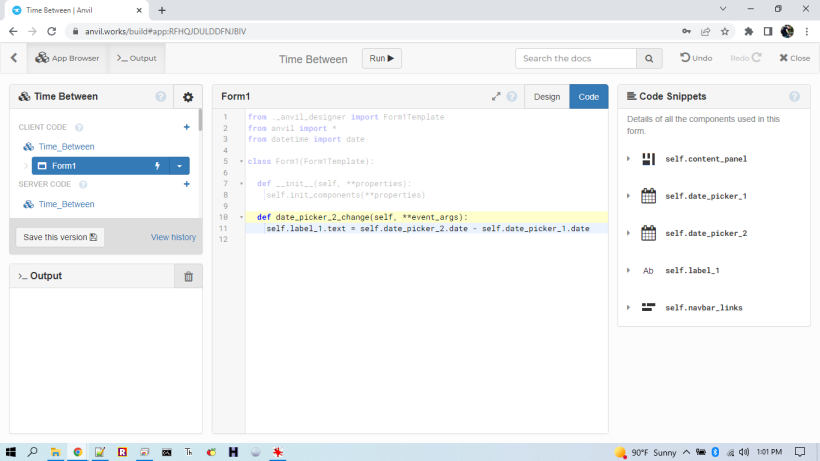Switch to the Output tab in top bar
This screenshot has height=461, width=820.
(x=137, y=58)
